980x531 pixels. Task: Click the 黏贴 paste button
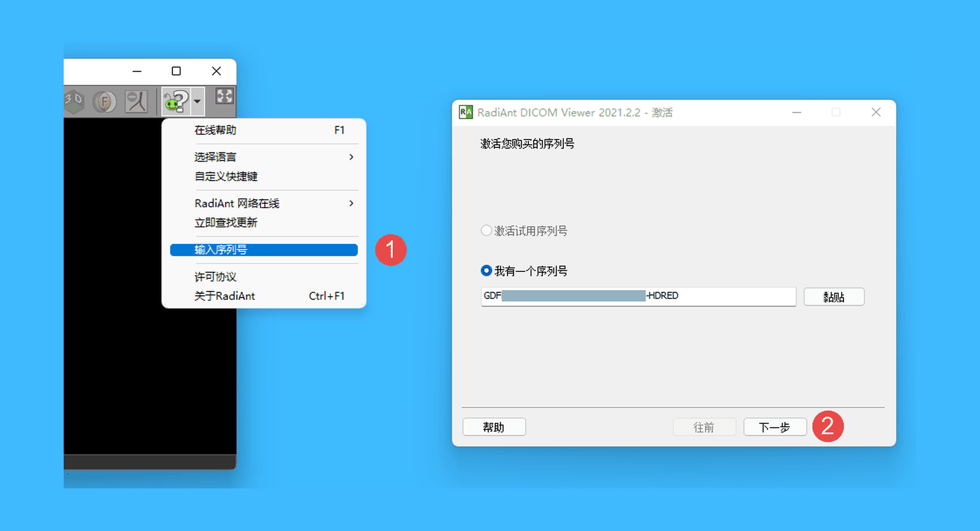[x=834, y=297]
